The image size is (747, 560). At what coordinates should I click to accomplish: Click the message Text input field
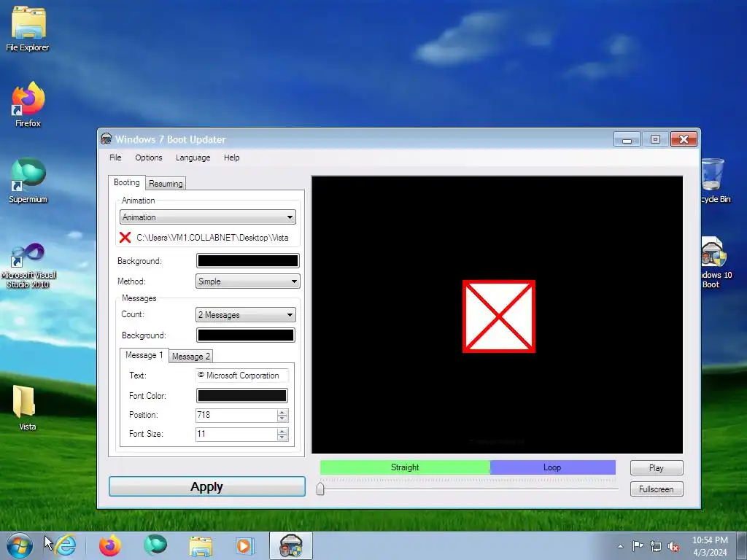coord(242,376)
